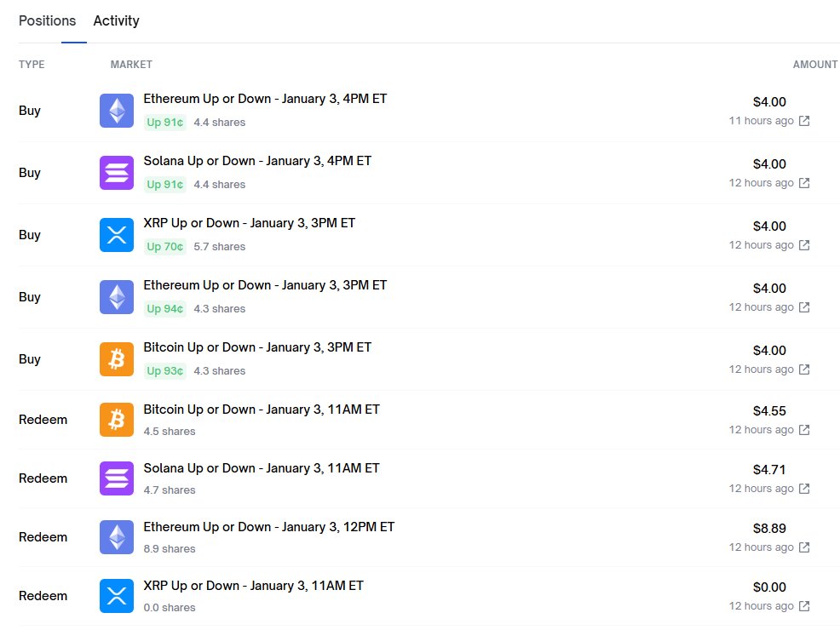Open Solana Up or Down January 3, 4PM market
Viewport: 840px width, 630px height.
[257, 161]
